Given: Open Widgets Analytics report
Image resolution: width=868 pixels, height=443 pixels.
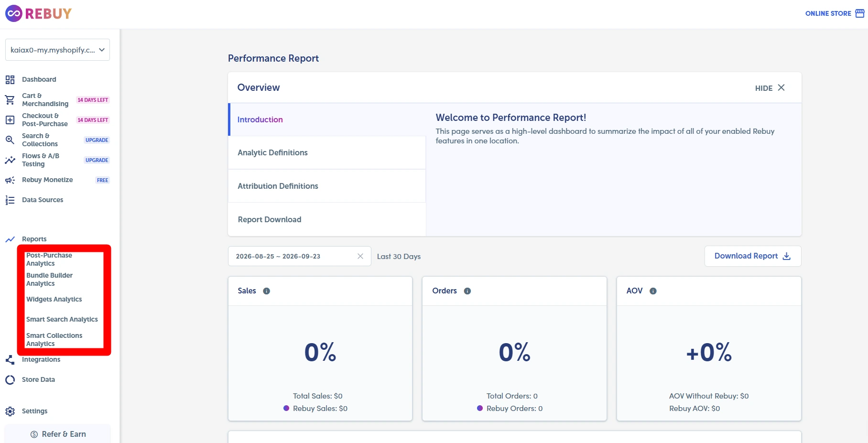Looking at the screenshot, I should tap(54, 299).
